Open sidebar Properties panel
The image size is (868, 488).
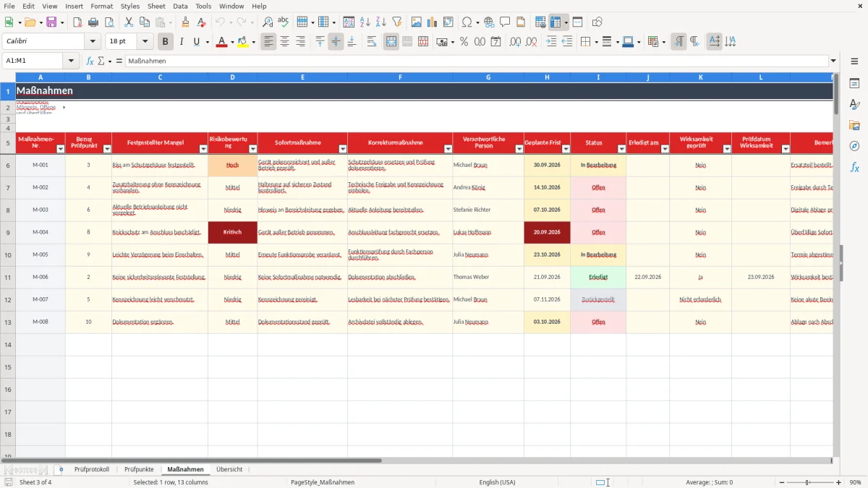[x=854, y=84]
